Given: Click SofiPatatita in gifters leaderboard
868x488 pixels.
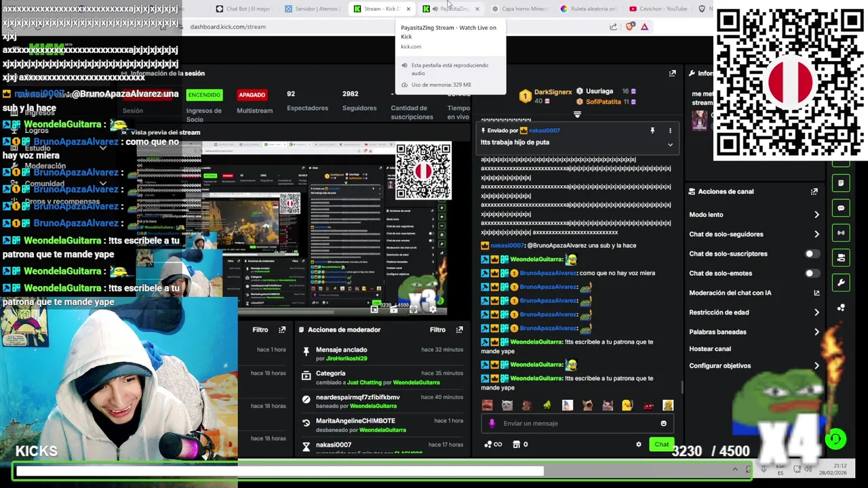Looking at the screenshot, I should (x=604, y=102).
